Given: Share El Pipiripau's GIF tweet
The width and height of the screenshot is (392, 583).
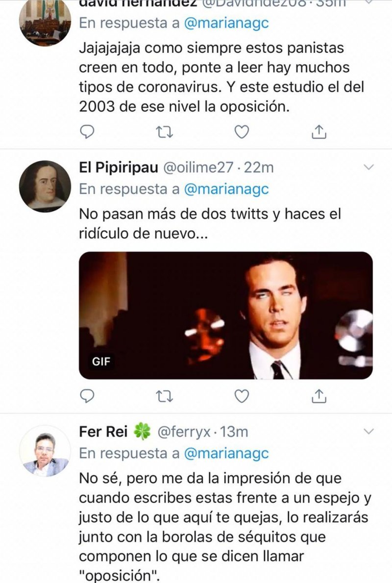Looking at the screenshot, I should [319, 396].
